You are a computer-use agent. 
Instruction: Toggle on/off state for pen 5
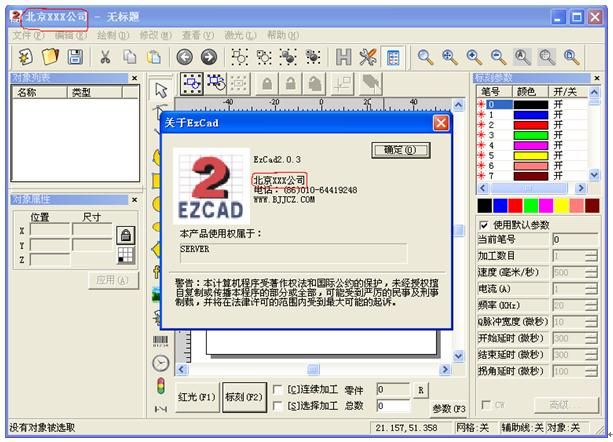[x=558, y=156]
